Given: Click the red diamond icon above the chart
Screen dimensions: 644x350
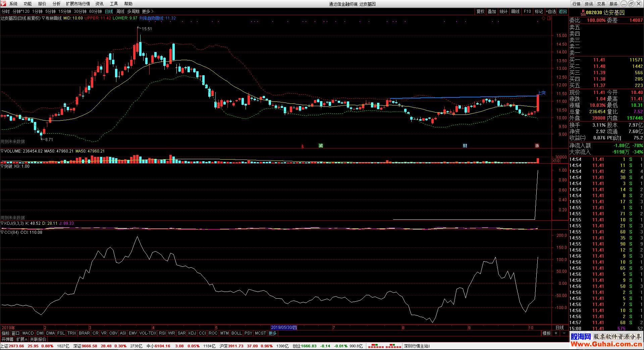Looking at the screenshot, I should pyautogui.click(x=544, y=18).
